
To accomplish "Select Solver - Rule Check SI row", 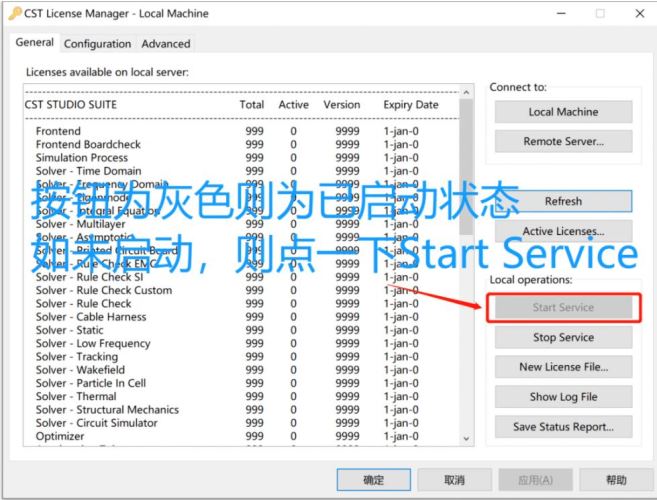I will coord(241,277).
